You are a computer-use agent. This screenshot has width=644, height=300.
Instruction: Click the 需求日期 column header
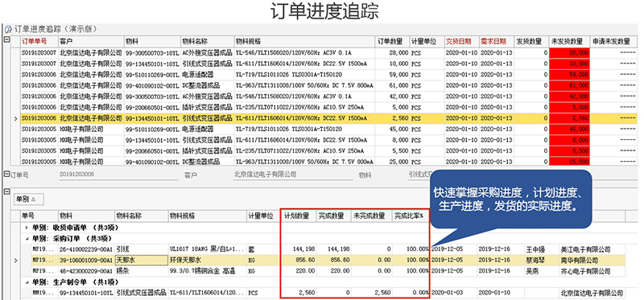pyautogui.click(x=496, y=42)
